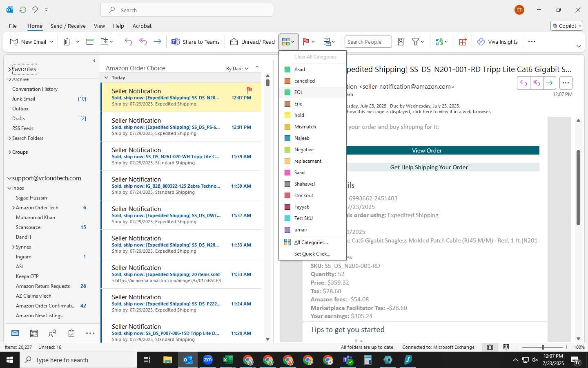Expand Amazon Order Tech folder
Screen dimensions: 588x368
(13, 208)
